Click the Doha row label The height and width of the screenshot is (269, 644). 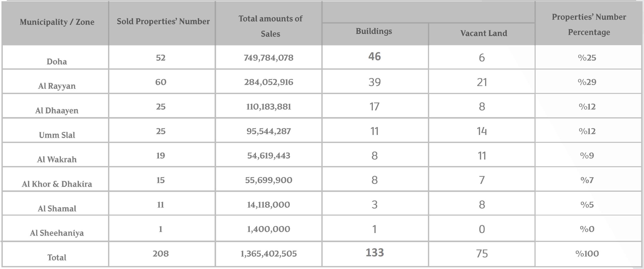click(57, 61)
